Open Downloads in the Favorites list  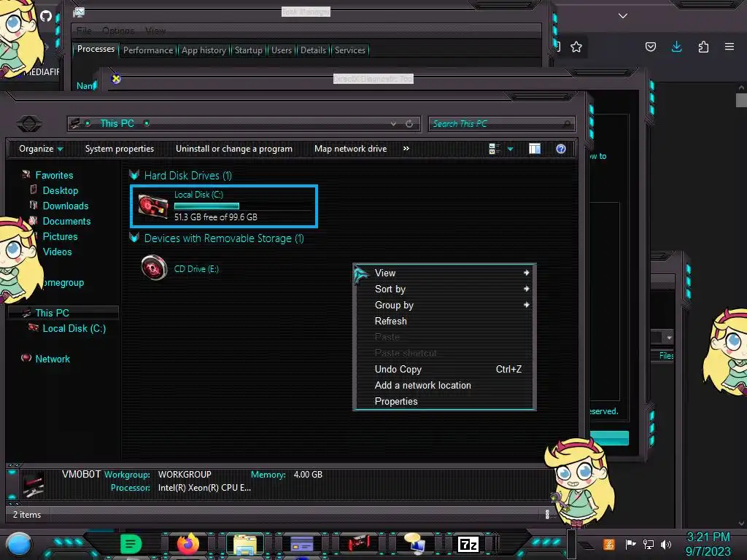(66, 206)
